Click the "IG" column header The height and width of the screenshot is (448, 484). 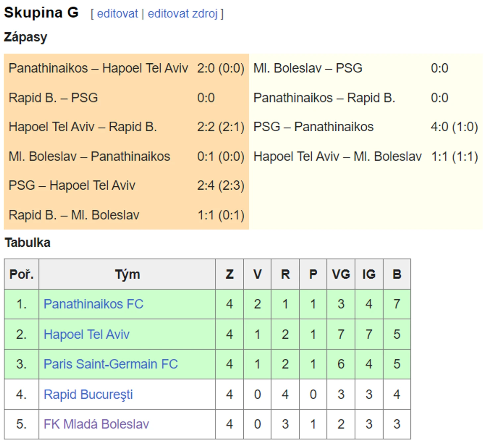tap(369, 274)
